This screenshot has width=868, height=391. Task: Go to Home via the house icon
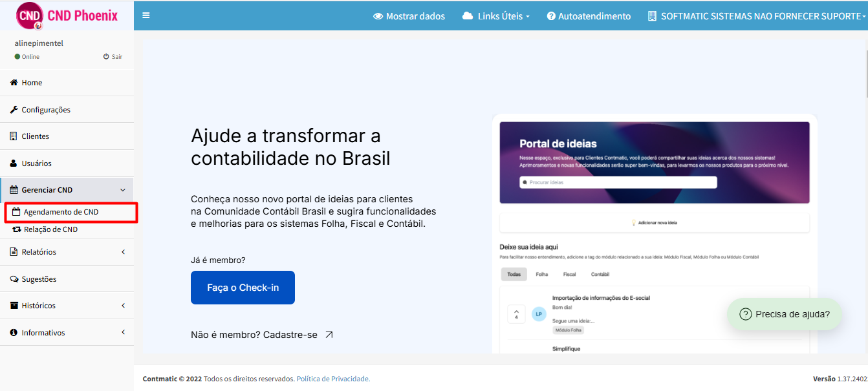click(14, 83)
